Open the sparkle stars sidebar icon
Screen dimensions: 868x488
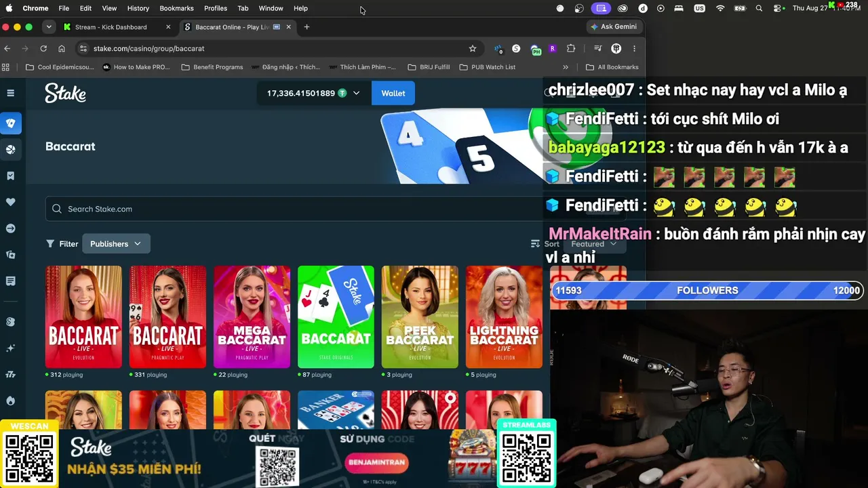pos(10,348)
